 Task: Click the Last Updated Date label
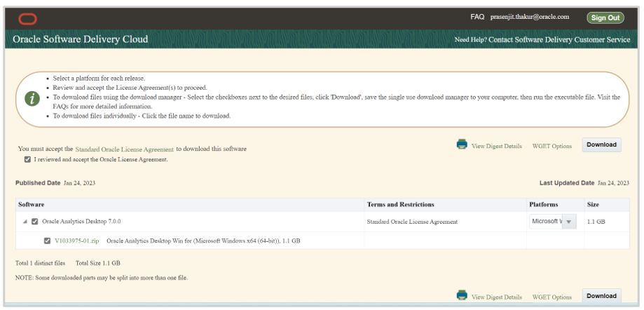click(x=567, y=183)
